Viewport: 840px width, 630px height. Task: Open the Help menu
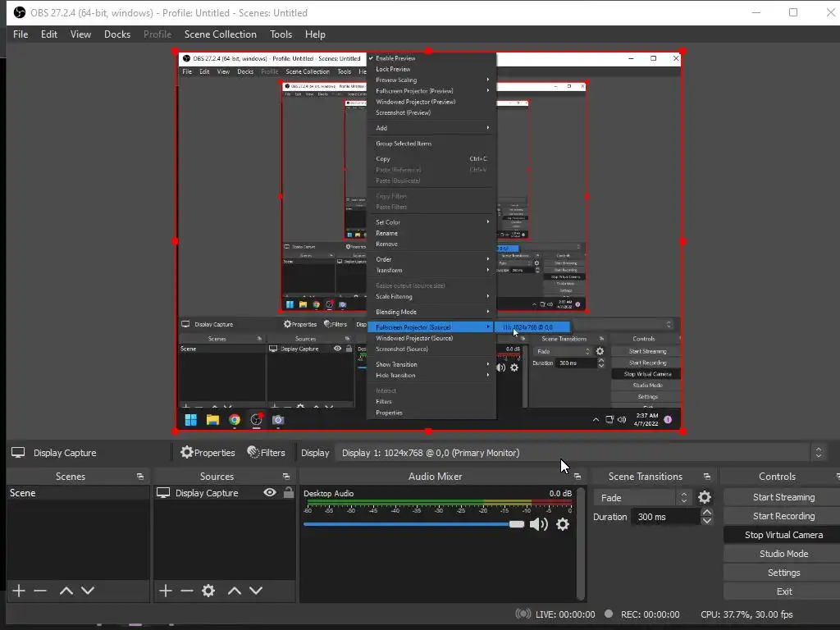[x=315, y=34]
